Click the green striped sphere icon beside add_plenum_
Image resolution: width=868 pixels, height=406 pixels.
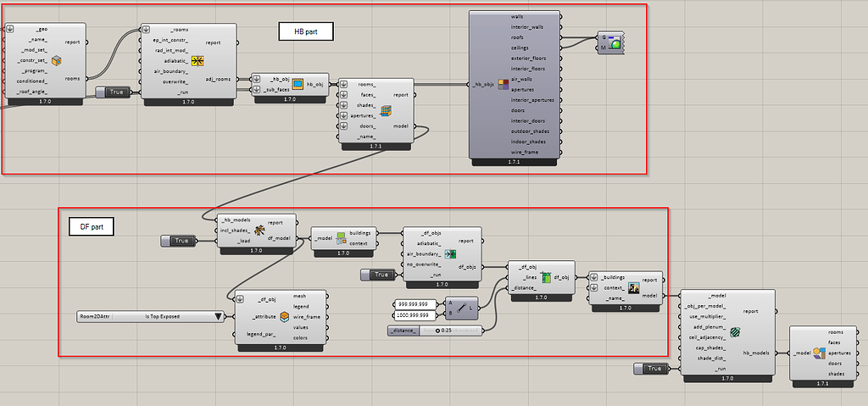point(735,332)
